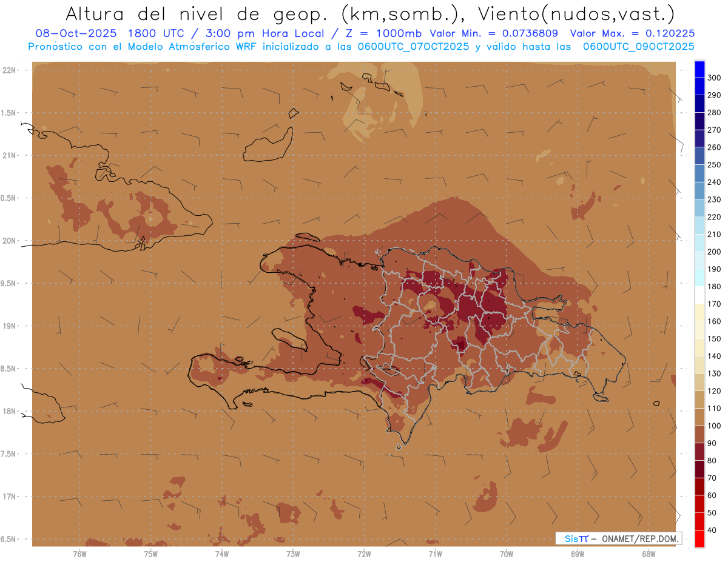Click the 'Valor Max. = 0.120225' text
This screenshot has height=562, width=728.
click(x=633, y=33)
